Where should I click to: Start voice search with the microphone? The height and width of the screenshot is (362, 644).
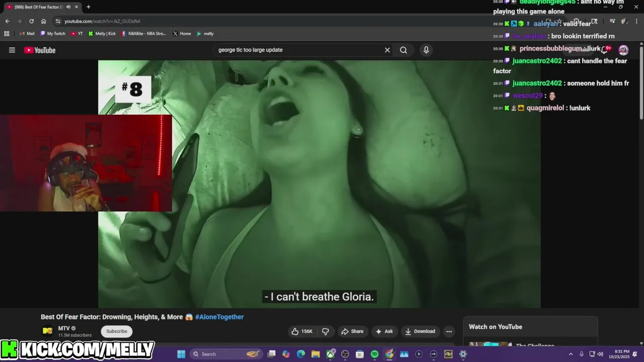(426, 50)
